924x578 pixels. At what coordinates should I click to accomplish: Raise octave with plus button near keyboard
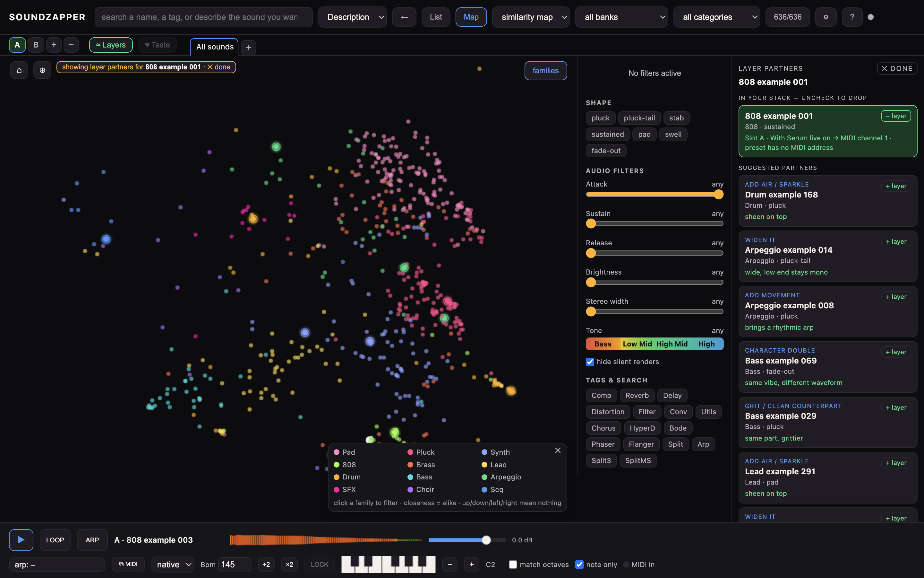tap(472, 564)
